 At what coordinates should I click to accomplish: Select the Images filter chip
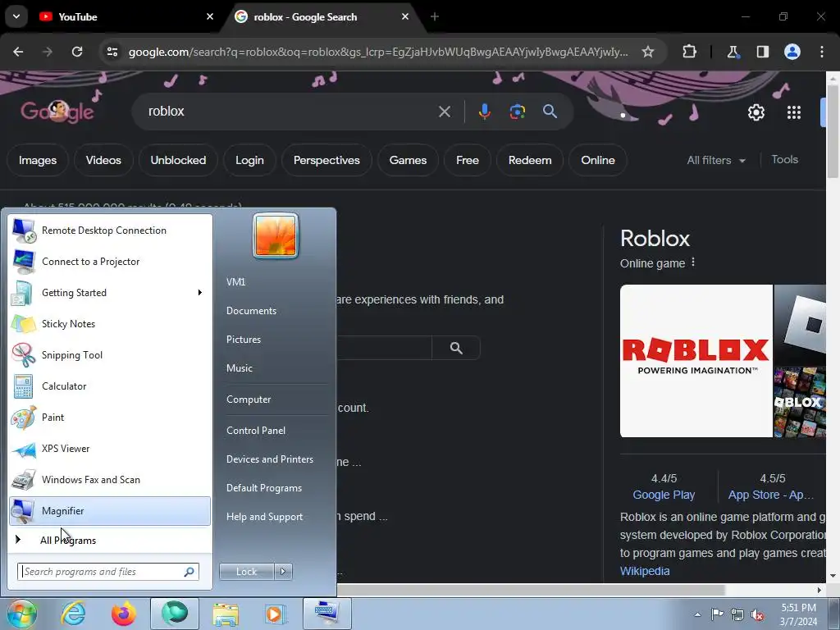tap(38, 160)
